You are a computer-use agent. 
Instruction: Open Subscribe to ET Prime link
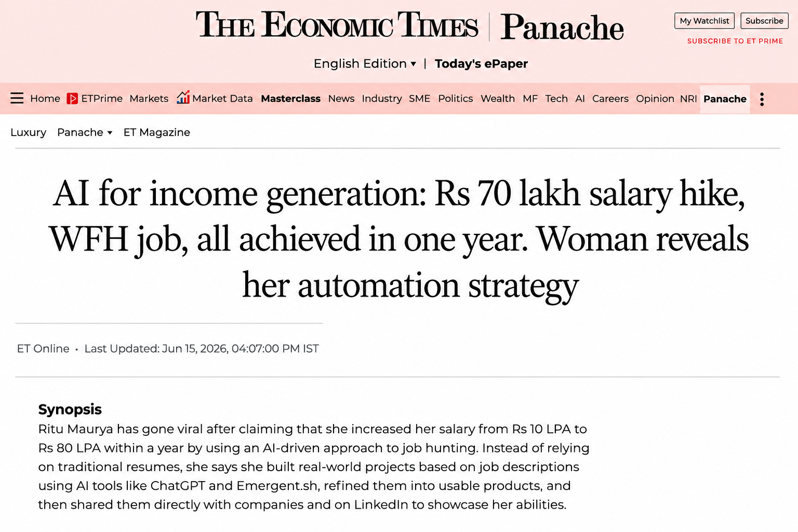pyautogui.click(x=735, y=41)
